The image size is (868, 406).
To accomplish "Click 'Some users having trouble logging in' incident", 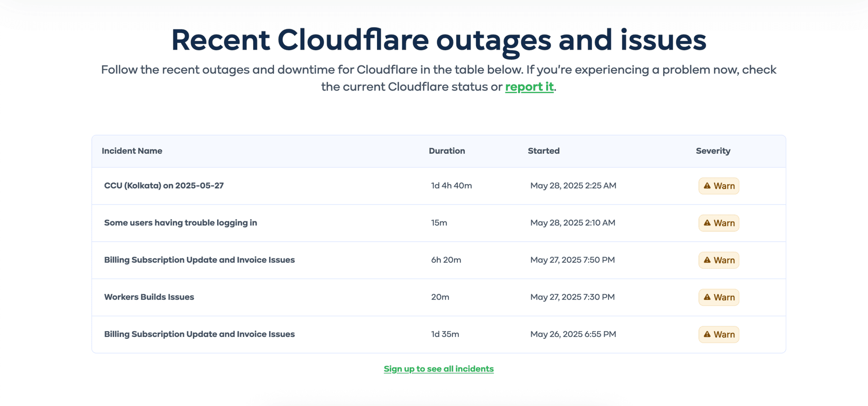I will (x=180, y=223).
